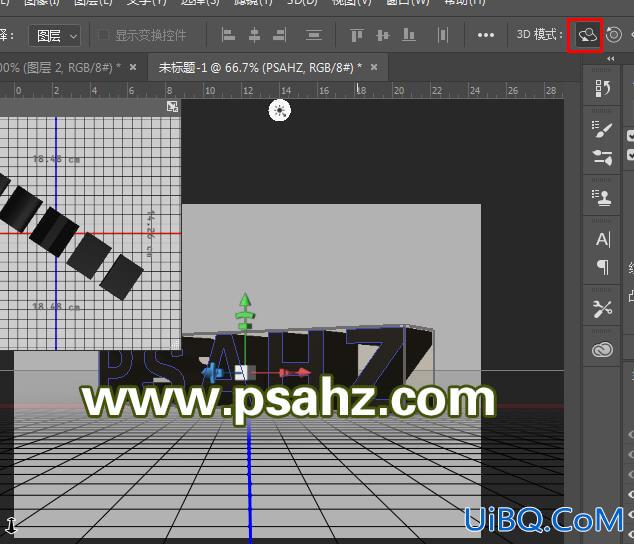634x544 pixels.
Task: Click the align right edges icon
Action: pos(280,35)
